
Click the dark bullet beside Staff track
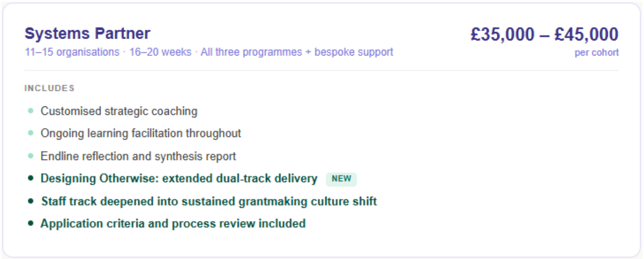tap(31, 201)
